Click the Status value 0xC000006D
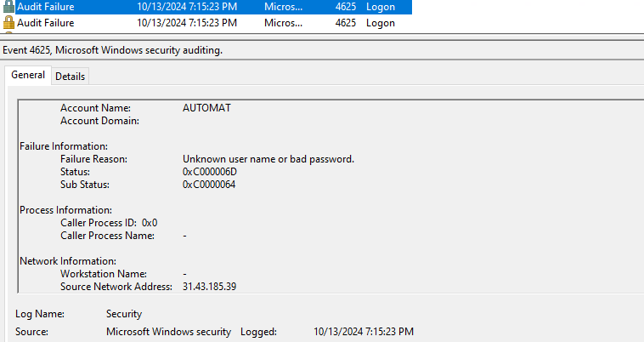 211,172
